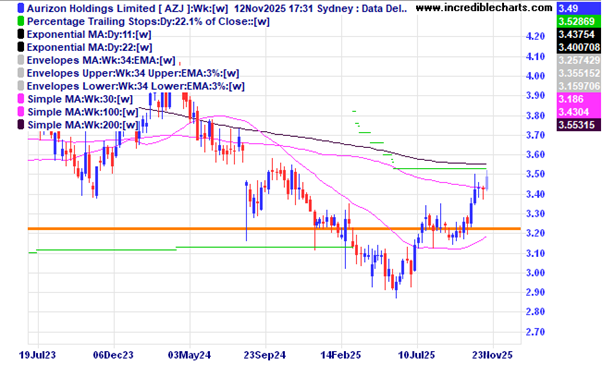This screenshot has width=602, height=365.
Task: Click the Envelopes Lower gray legend swatch
Action: (21, 86)
